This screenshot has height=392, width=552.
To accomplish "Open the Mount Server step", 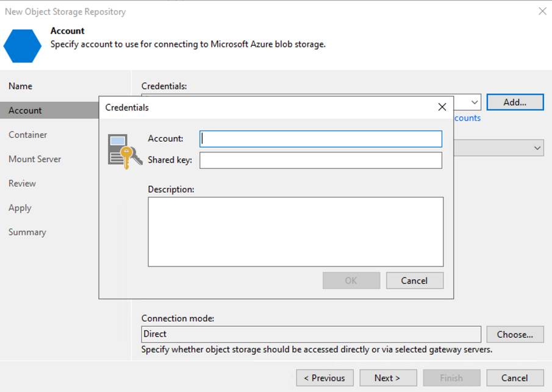I will (35, 159).
